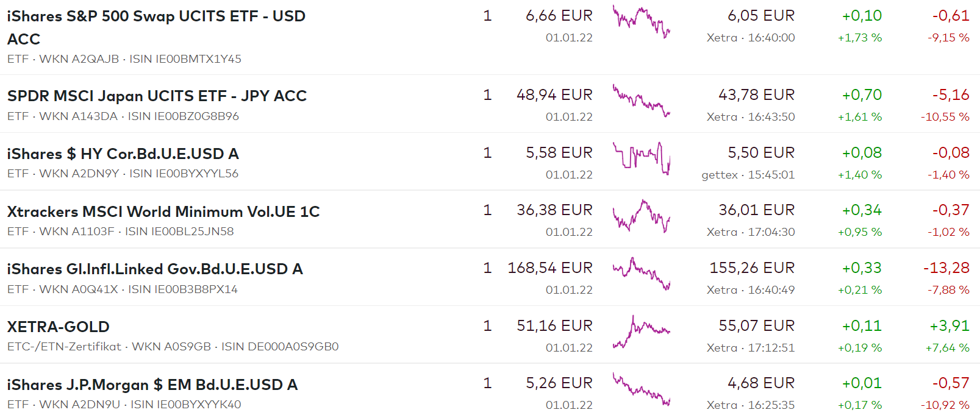
Task: Click XETRA-GOLD current price 55,07 EUR
Action: [756, 326]
